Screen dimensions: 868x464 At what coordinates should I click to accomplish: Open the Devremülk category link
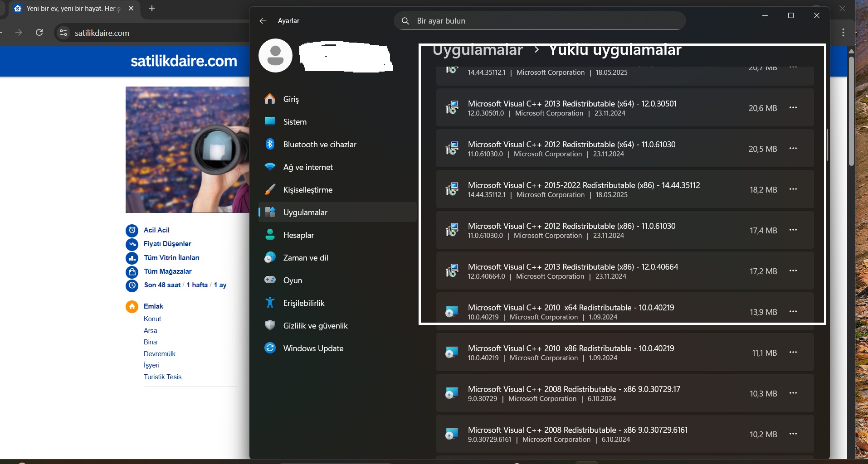click(160, 354)
